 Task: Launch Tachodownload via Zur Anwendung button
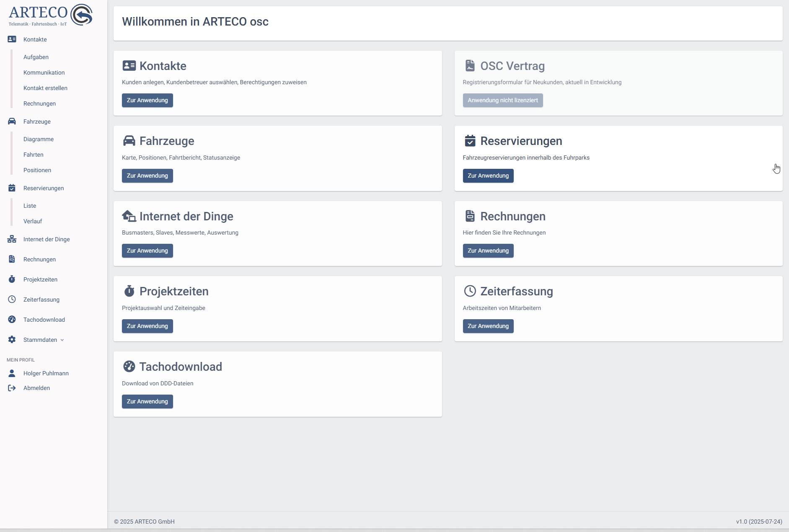[147, 401]
